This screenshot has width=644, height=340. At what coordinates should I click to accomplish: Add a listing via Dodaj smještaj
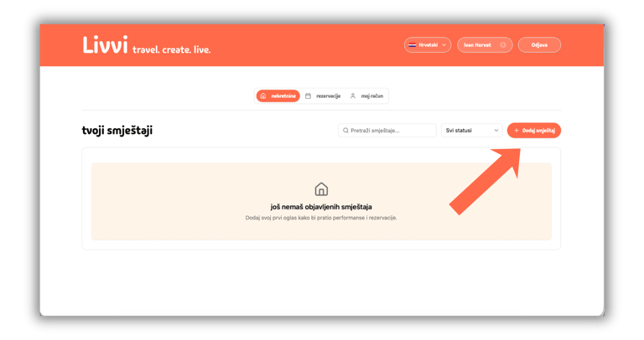click(x=534, y=131)
